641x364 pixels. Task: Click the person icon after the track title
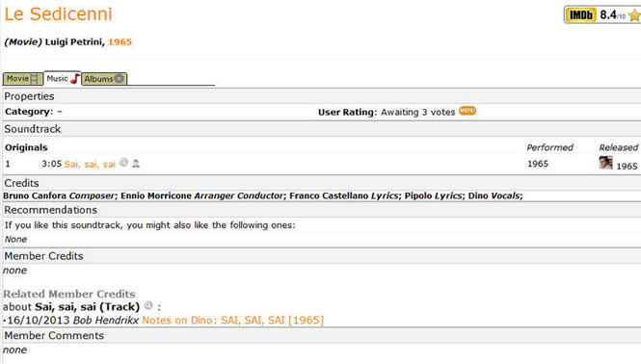point(136,164)
